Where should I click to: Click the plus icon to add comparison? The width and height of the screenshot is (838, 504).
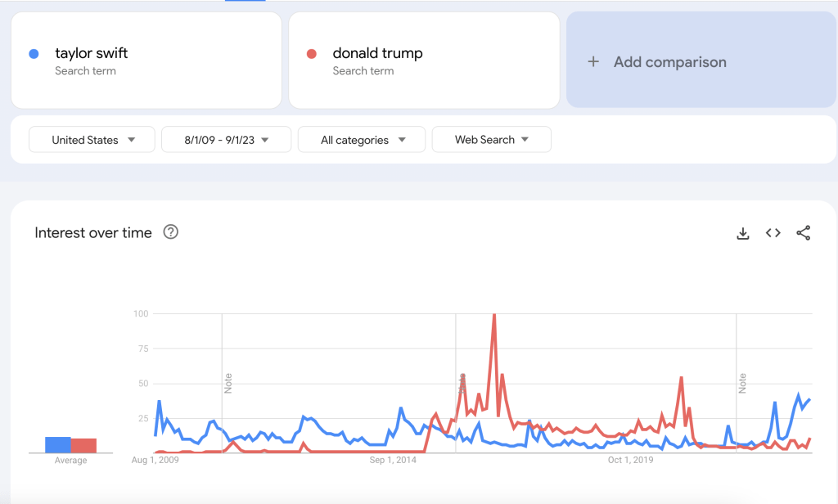[593, 62]
